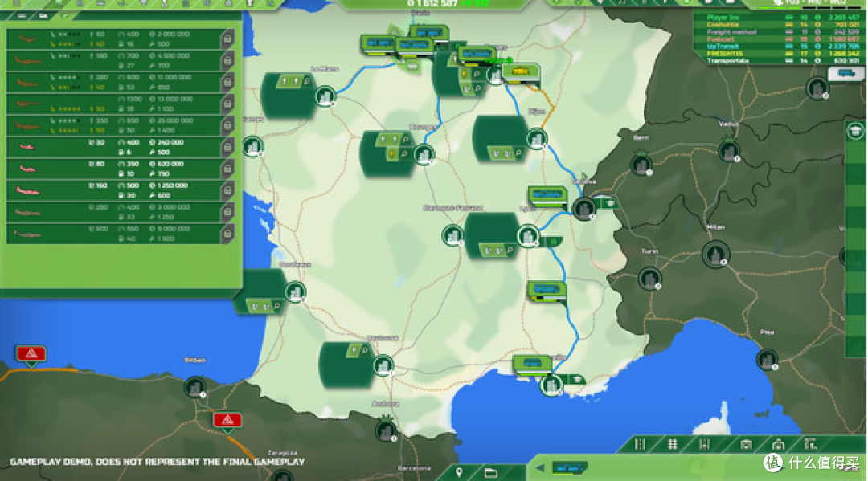Click the Le Mans city icon

(x=325, y=96)
